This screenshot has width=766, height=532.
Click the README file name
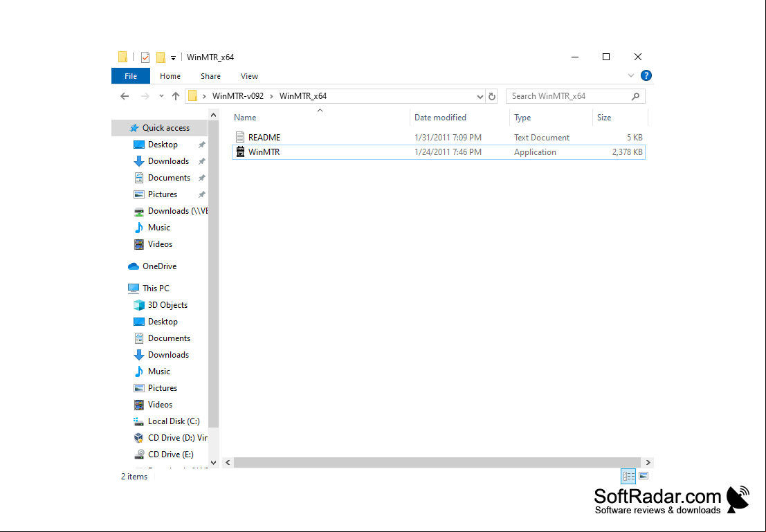tap(264, 138)
